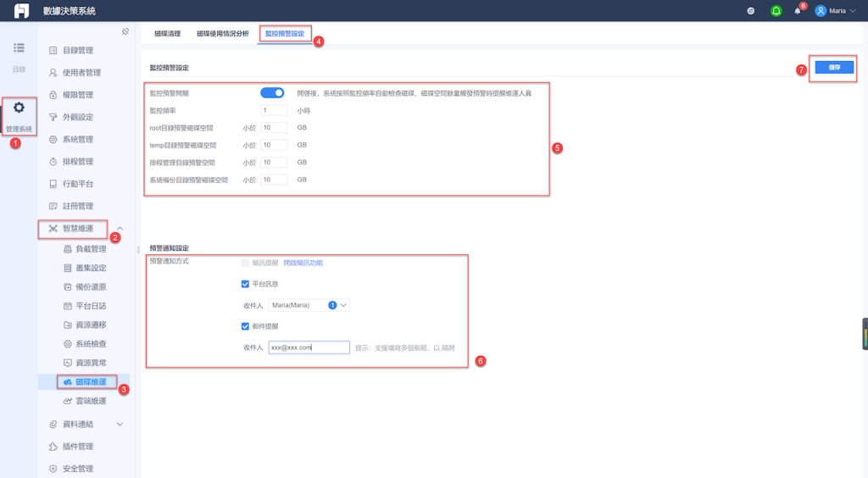
Task: Click the gray round icon in header
Action: click(x=751, y=10)
